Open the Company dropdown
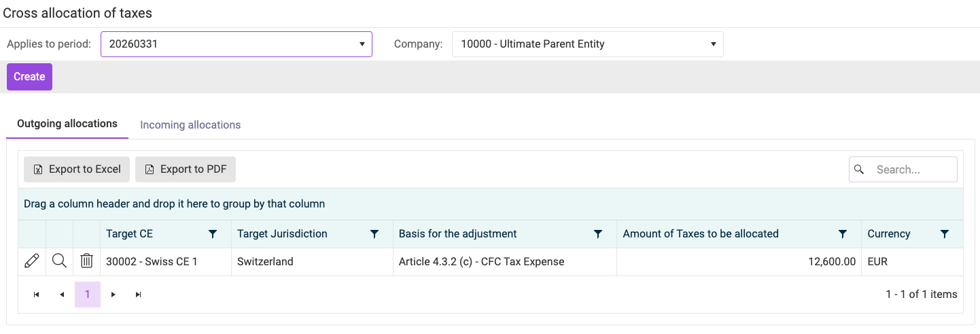 click(x=587, y=44)
